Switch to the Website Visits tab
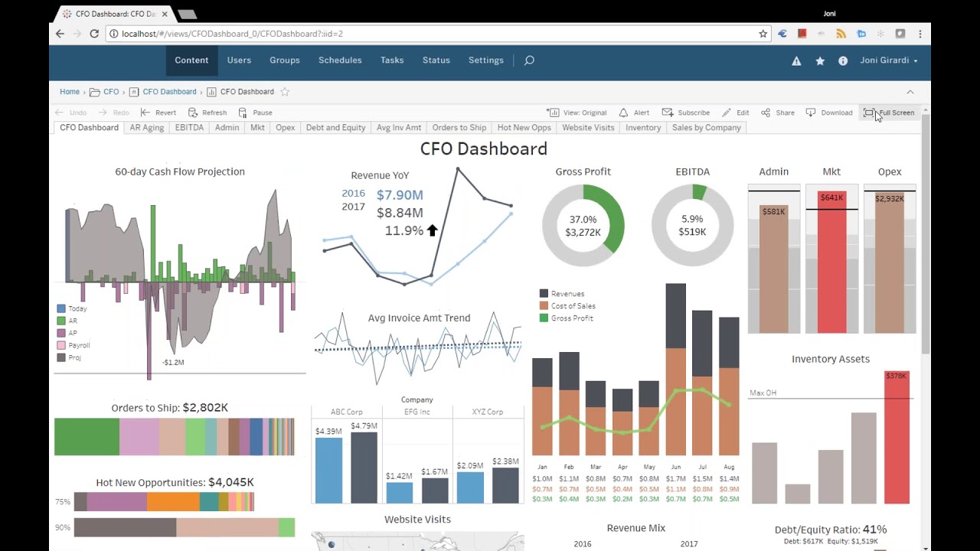The image size is (980, 551). 588,128
